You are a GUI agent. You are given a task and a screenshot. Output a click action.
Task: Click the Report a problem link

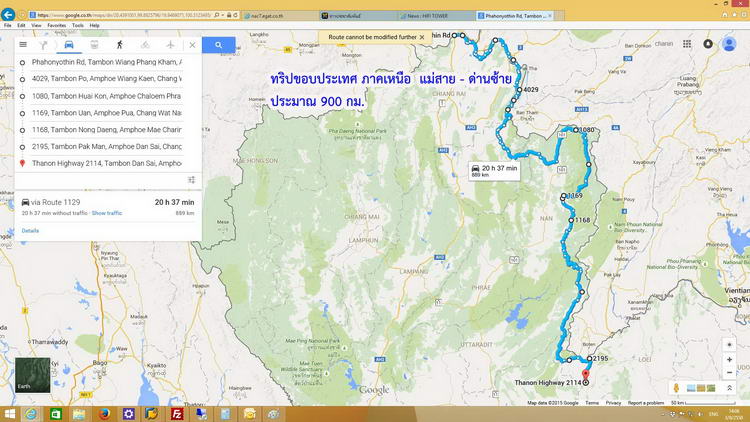coord(646,403)
